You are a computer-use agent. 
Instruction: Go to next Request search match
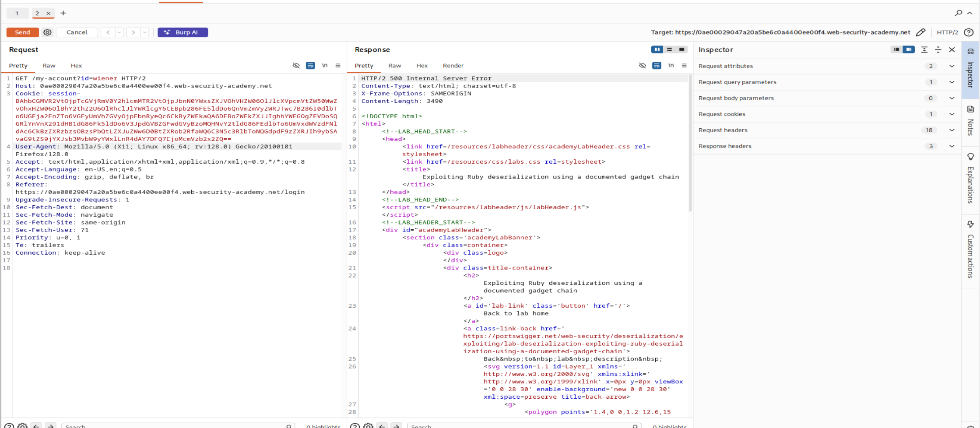click(51, 425)
